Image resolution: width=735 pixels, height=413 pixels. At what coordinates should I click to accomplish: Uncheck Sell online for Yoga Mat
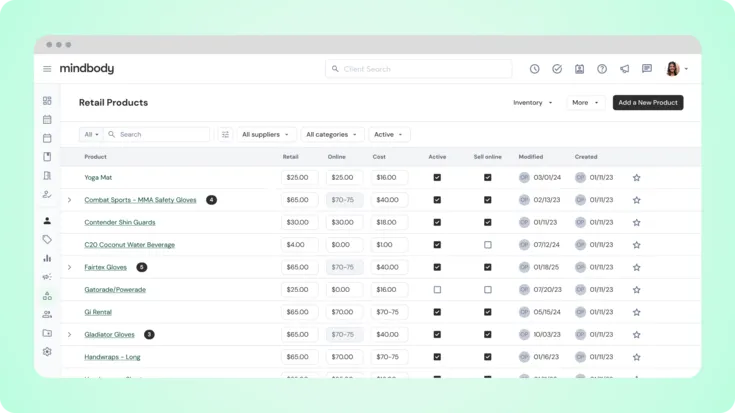(488, 177)
